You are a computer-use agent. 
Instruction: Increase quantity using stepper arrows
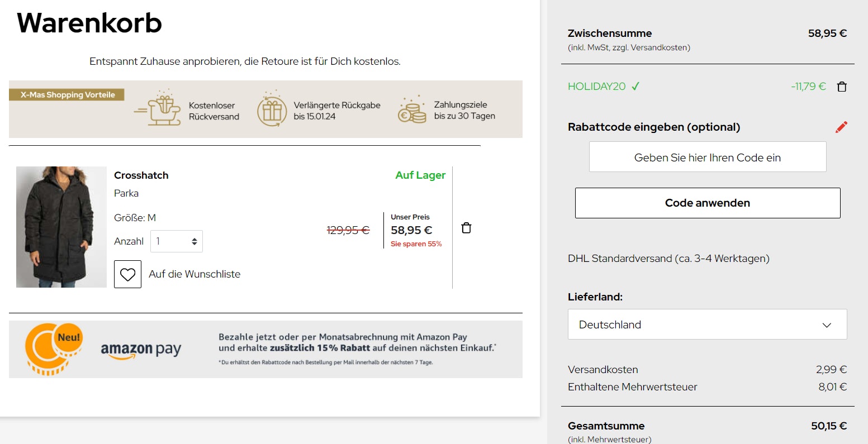click(x=194, y=238)
